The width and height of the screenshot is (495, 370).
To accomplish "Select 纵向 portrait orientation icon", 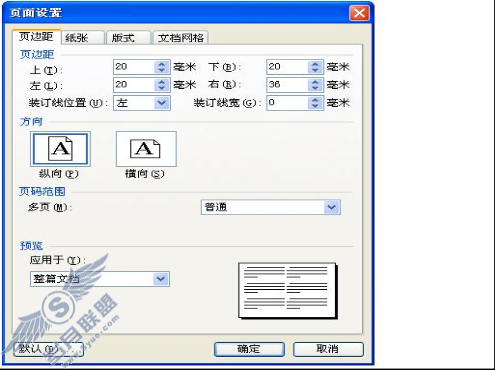I will pyautogui.click(x=60, y=149).
